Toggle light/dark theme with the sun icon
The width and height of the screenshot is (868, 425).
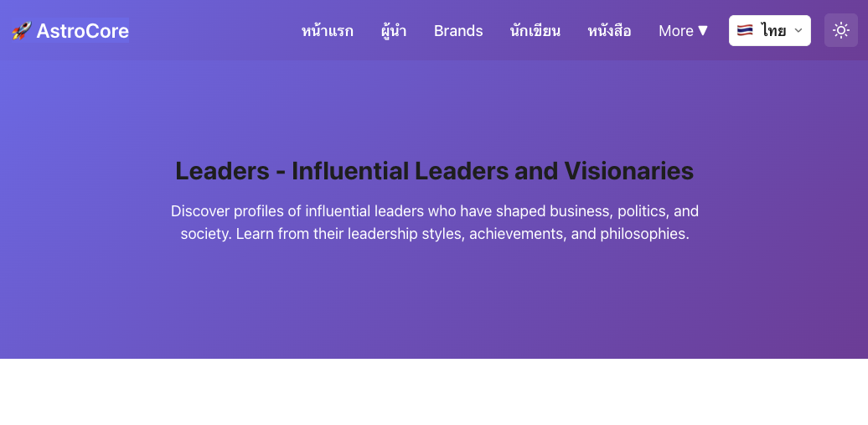pyautogui.click(x=841, y=30)
